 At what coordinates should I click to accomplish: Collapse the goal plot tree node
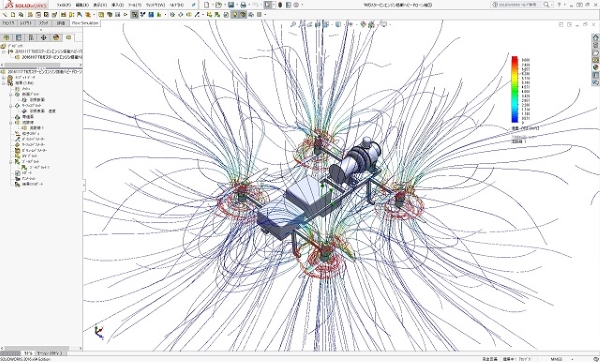click(x=11, y=162)
